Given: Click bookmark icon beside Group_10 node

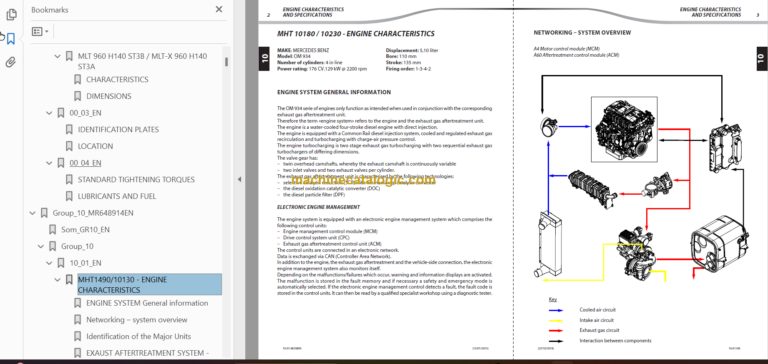Looking at the screenshot, I should [x=52, y=246].
